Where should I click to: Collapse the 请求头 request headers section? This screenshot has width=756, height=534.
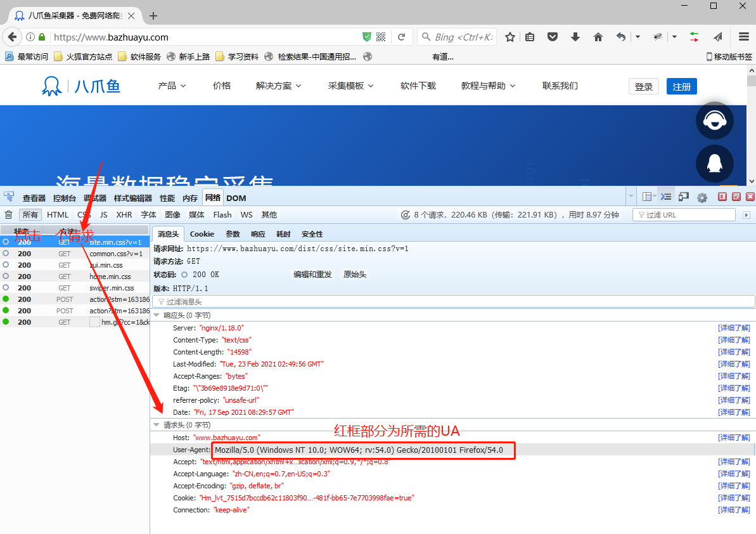(157, 425)
